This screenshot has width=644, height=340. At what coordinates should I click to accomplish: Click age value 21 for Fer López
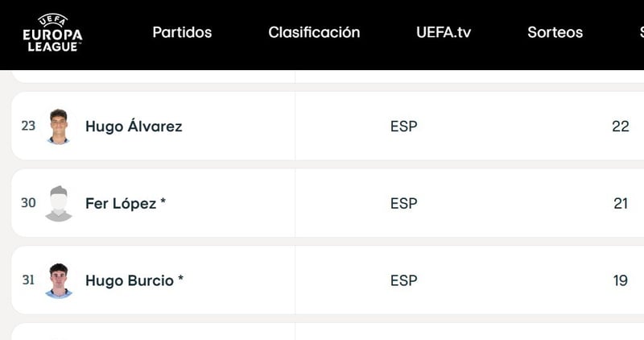coord(620,204)
